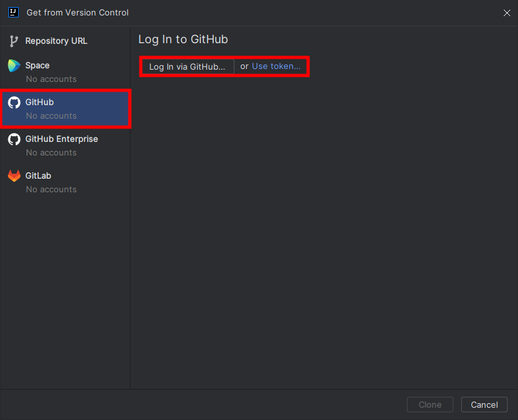518x420 pixels.
Task: Click the Use token link
Action: pos(276,66)
